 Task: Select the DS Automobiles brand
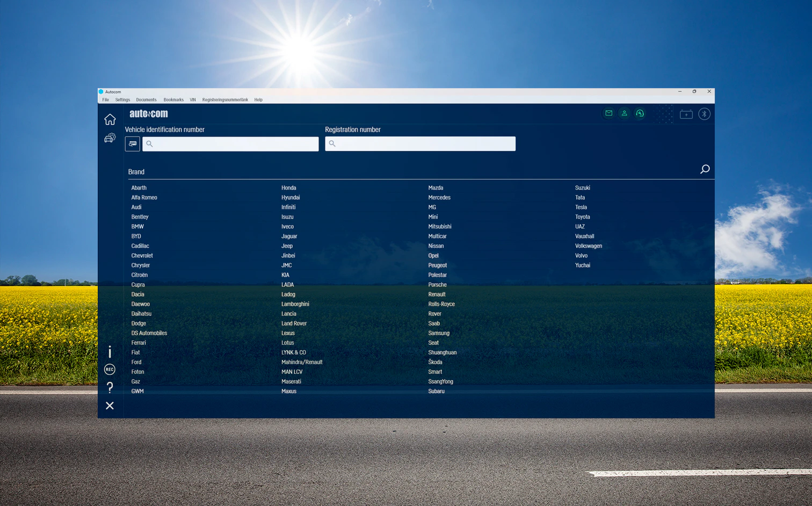149,333
